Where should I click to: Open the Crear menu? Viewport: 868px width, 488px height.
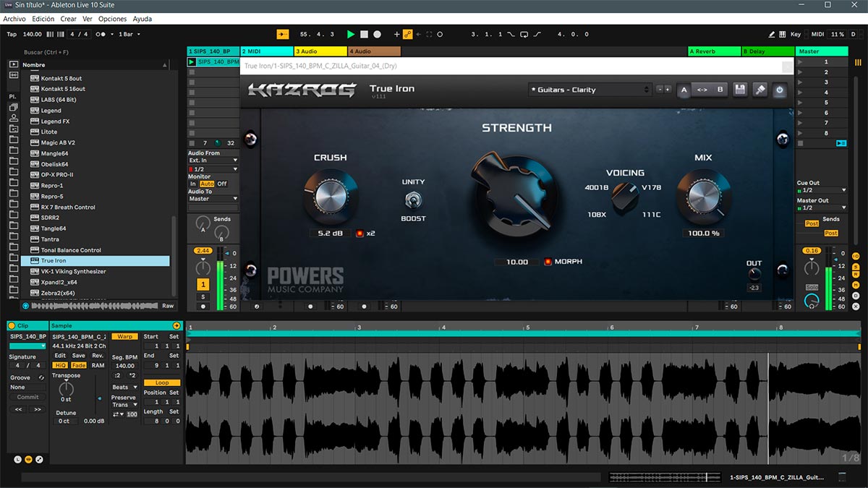click(69, 19)
